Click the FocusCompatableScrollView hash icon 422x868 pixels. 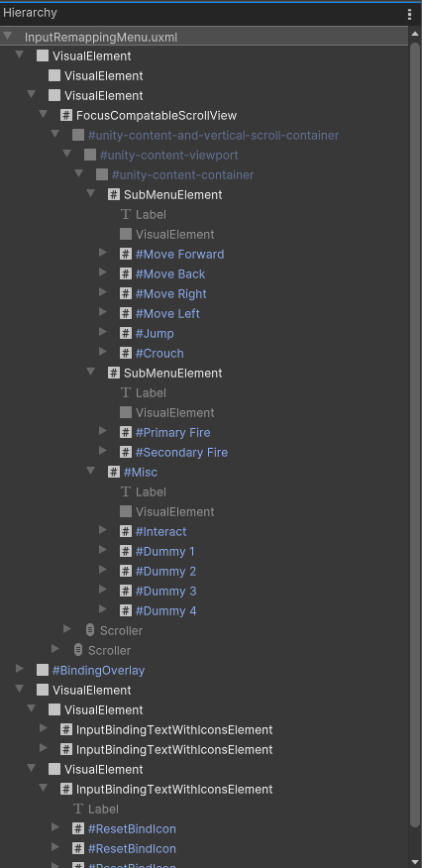(x=66, y=116)
